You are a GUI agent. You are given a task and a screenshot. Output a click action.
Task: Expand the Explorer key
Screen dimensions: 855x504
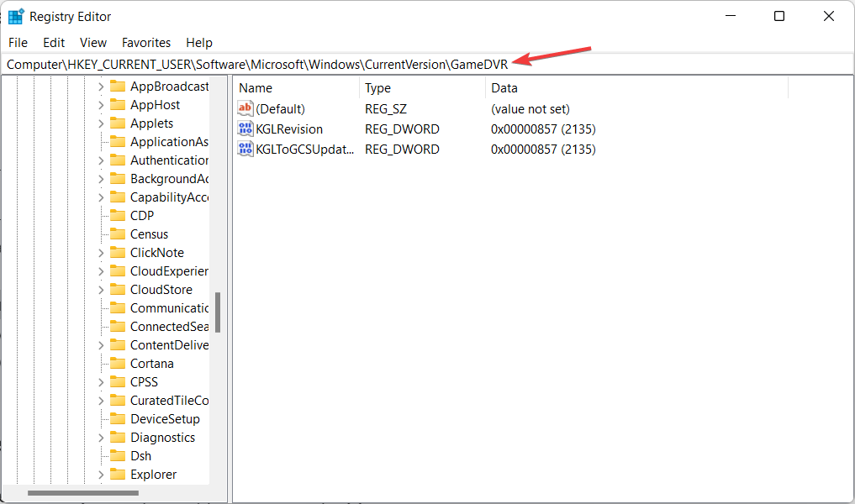tap(101, 475)
